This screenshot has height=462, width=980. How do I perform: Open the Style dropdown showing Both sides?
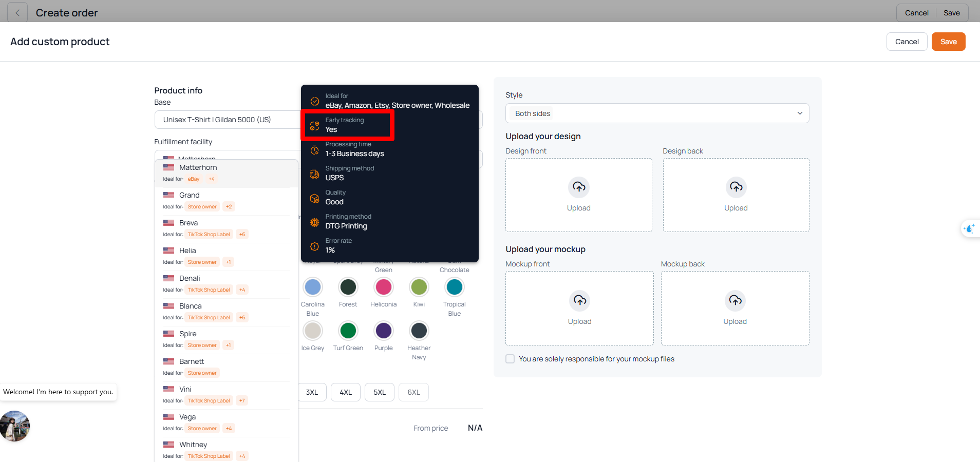(657, 113)
